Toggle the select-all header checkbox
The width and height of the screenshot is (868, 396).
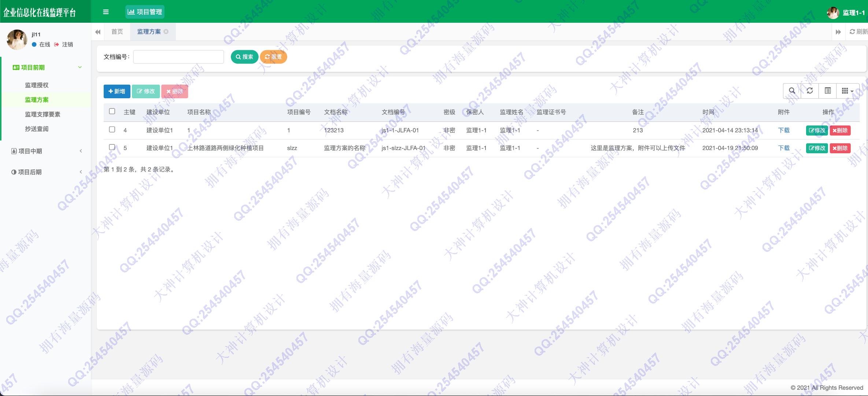pos(112,111)
